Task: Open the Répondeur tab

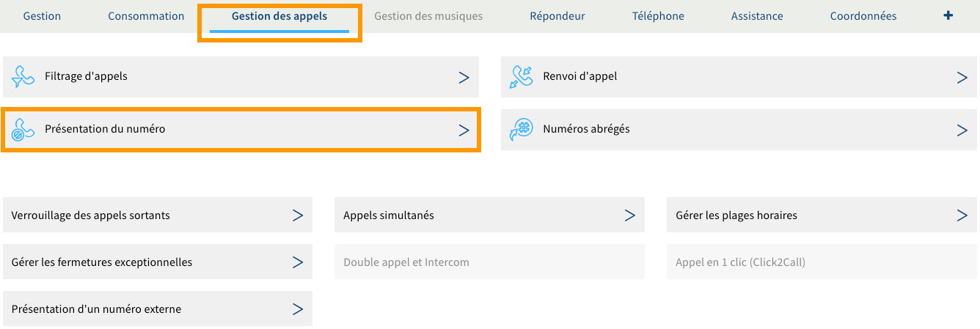Action: [557, 16]
